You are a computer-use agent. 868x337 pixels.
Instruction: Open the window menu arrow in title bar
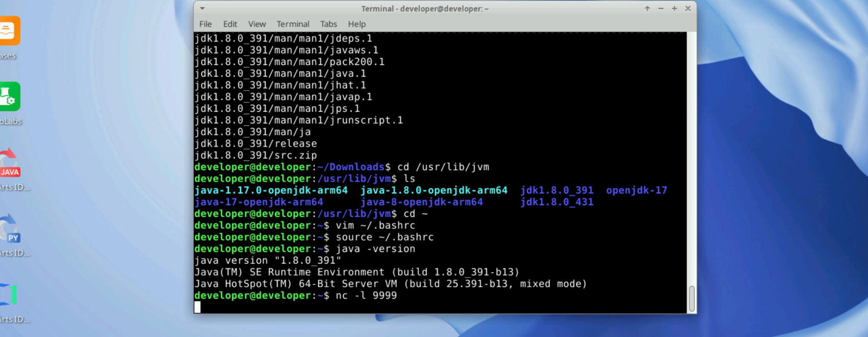[x=202, y=8]
